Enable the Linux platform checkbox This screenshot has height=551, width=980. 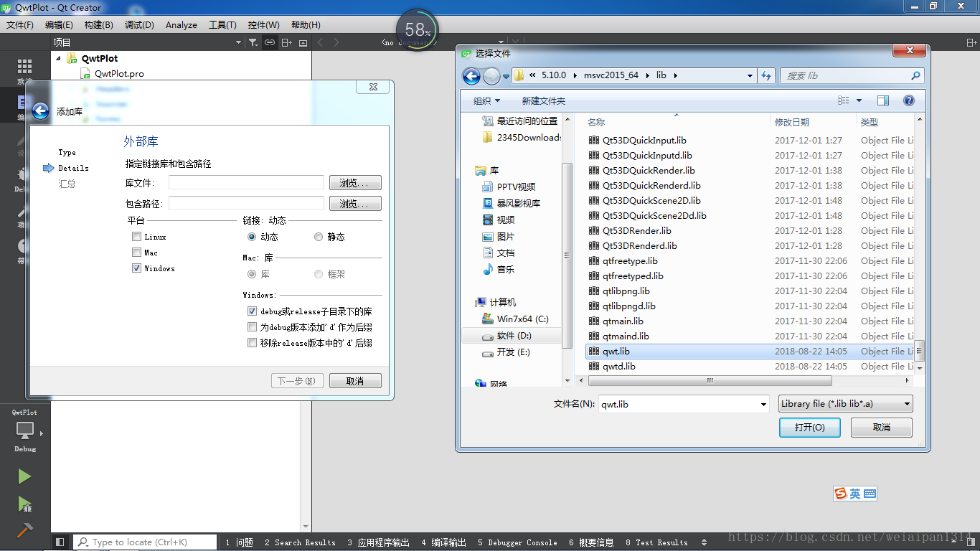(136, 236)
